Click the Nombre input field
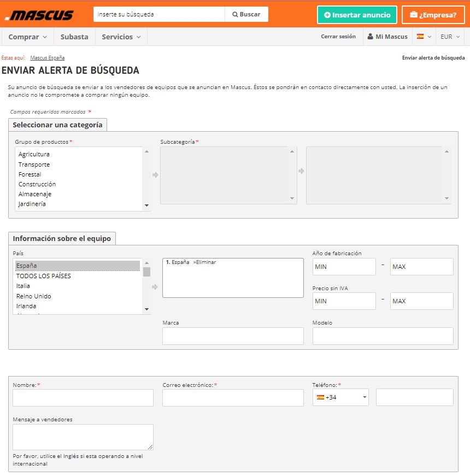 [83, 398]
